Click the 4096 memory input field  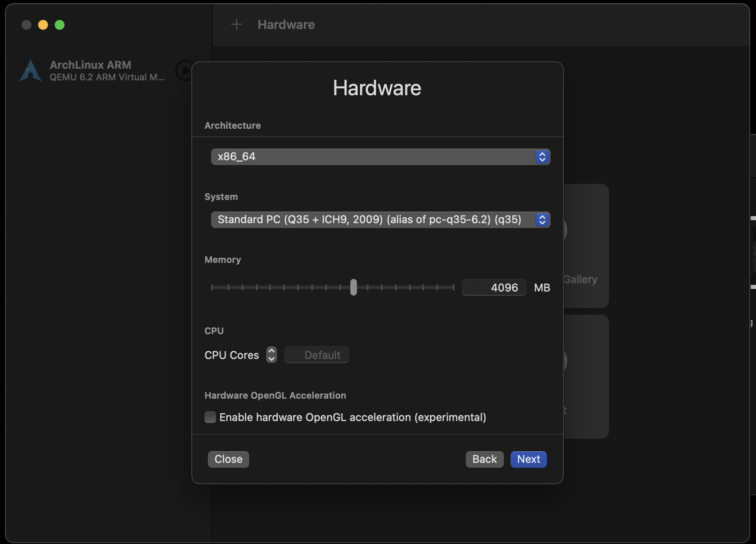click(x=494, y=287)
